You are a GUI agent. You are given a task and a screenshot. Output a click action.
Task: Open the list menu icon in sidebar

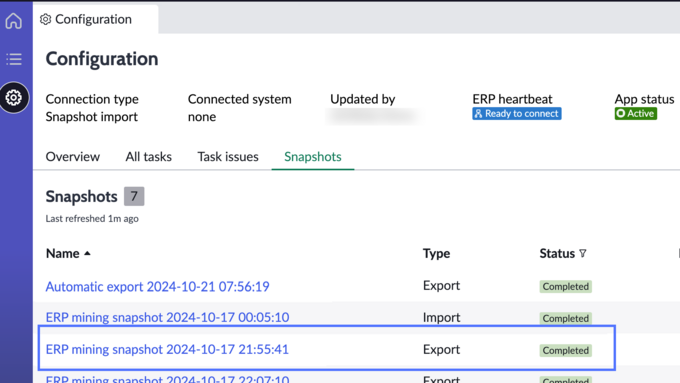click(x=14, y=59)
